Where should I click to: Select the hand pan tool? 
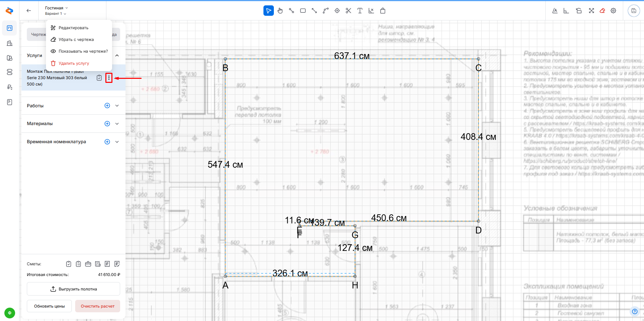coord(280,11)
